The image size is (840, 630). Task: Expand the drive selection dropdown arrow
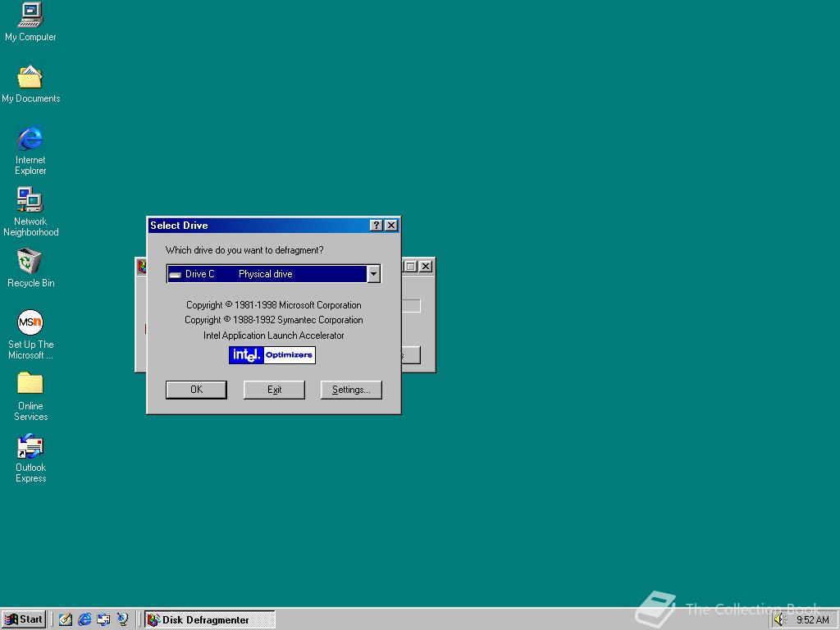373,274
